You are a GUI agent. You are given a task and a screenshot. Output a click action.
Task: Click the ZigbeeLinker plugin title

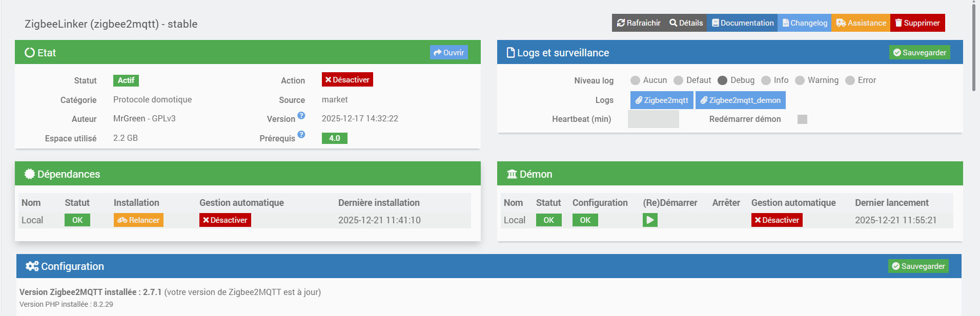111,24
